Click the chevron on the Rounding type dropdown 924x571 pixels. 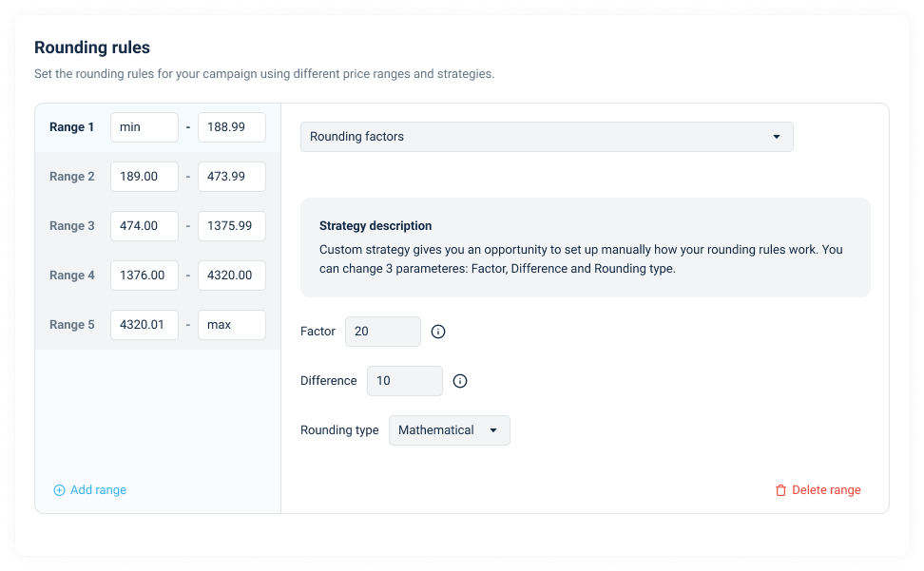(494, 429)
